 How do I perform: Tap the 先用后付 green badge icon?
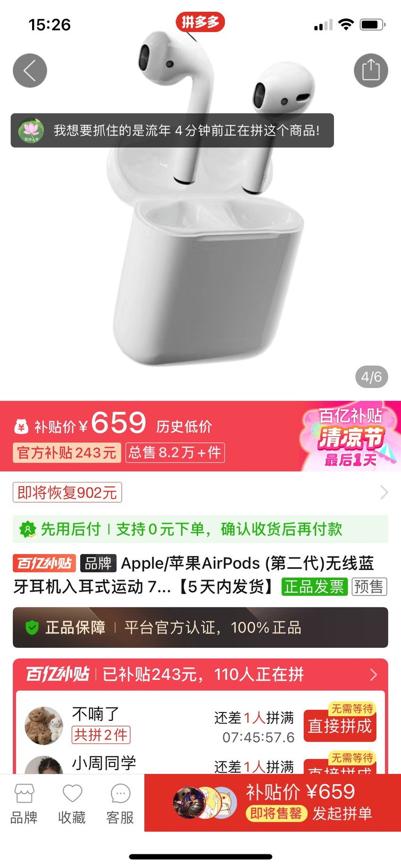pyautogui.click(x=27, y=529)
